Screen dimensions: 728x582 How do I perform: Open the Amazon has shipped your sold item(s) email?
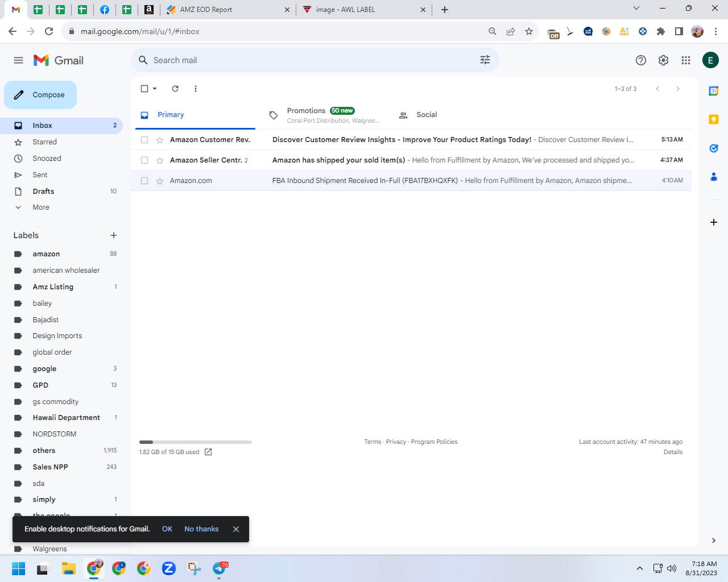(411, 160)
